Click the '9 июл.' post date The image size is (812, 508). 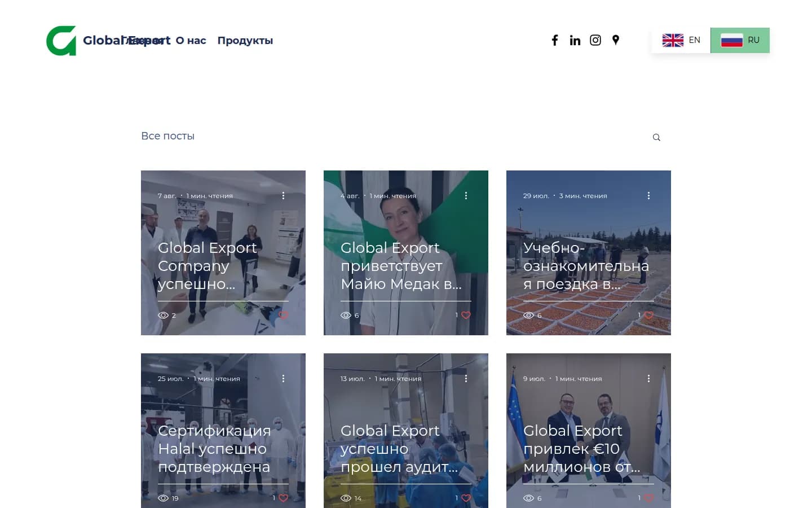[x=534, y=379]
